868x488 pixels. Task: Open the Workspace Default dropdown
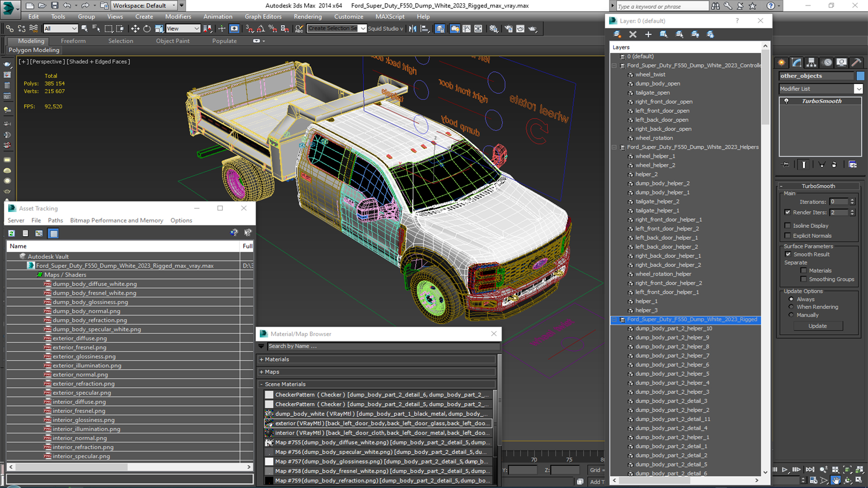[x=174, y=5]
